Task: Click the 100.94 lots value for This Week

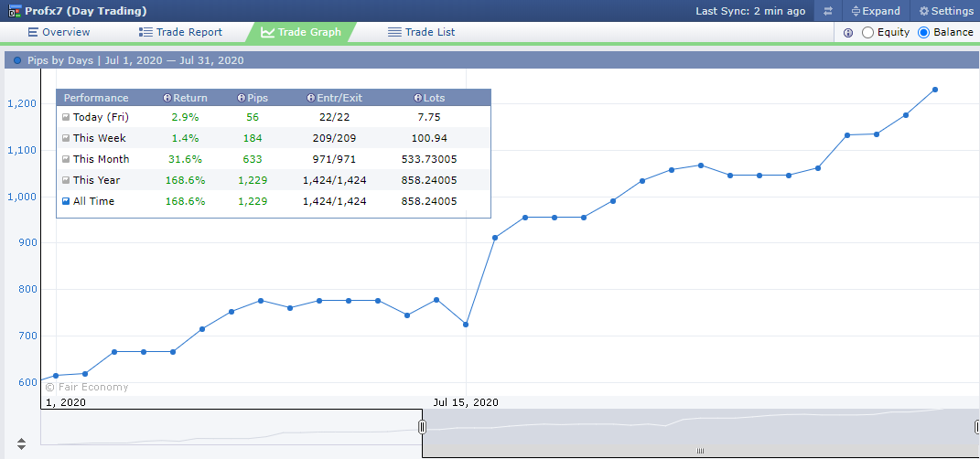Action: [429, 138]
